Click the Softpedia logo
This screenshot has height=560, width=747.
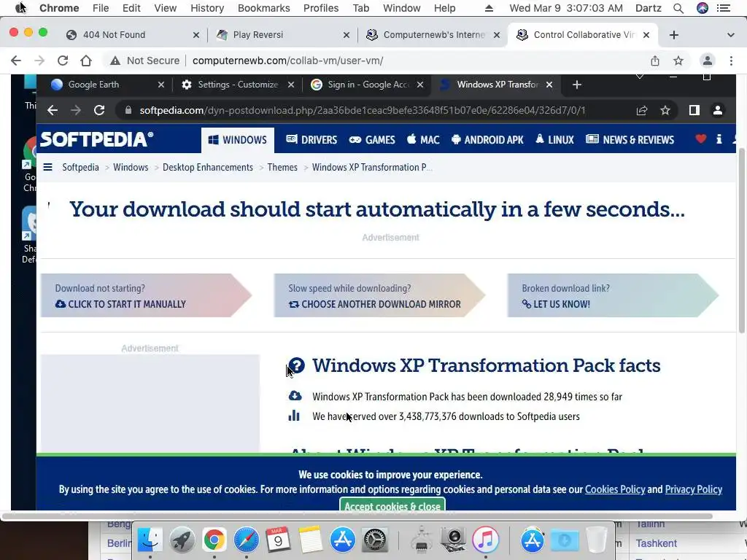97,139
